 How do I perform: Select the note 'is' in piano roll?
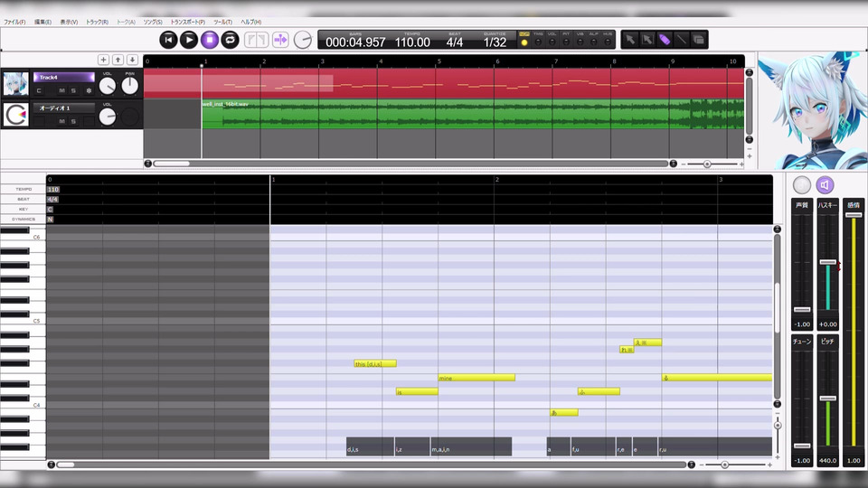[x=417, y=391]
